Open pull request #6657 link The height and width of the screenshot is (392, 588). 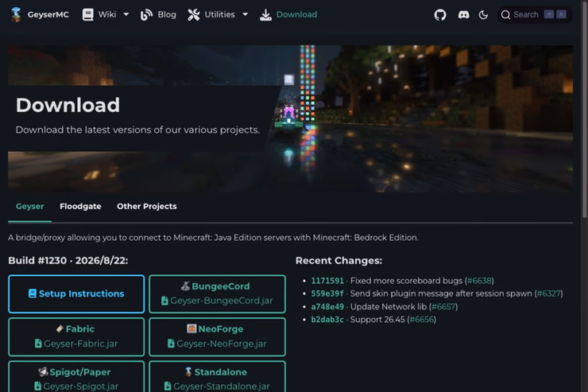point(443,306)
